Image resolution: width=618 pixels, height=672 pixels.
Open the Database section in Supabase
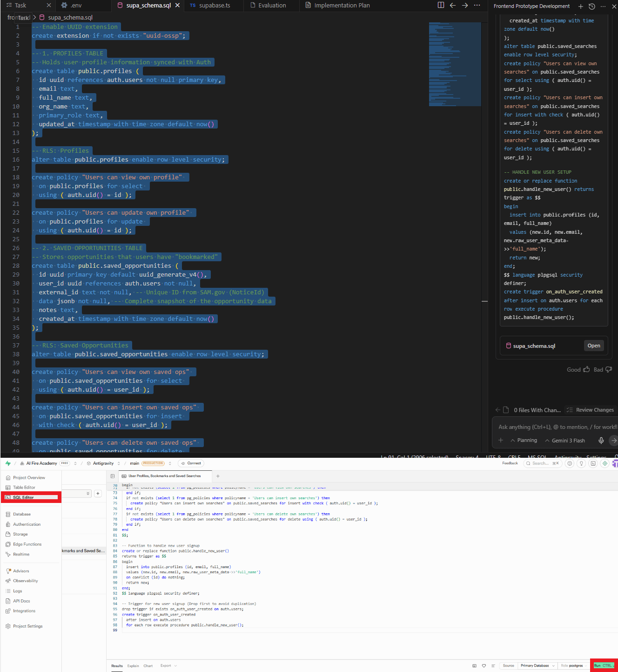click(22, 514)
